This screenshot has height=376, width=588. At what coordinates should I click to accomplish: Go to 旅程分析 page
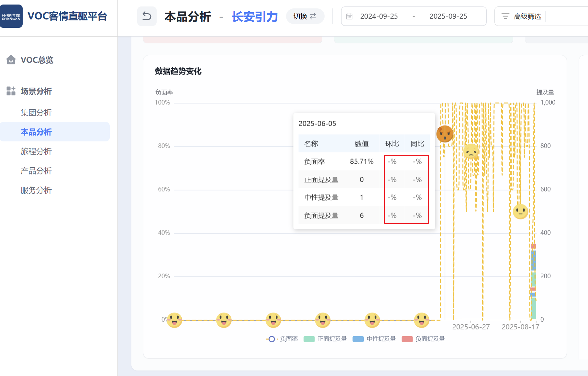(x=36, y=151)
